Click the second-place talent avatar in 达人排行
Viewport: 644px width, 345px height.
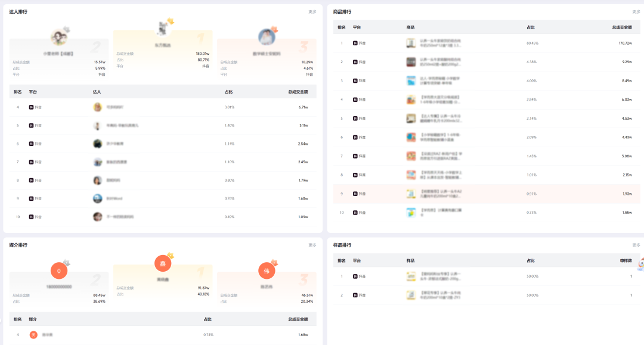tap(59, 38)
